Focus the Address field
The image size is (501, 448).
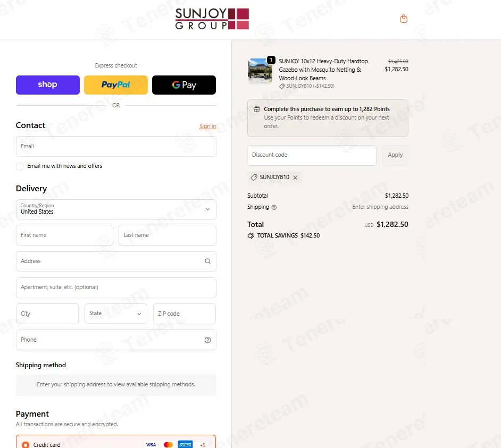pos(116,261)
